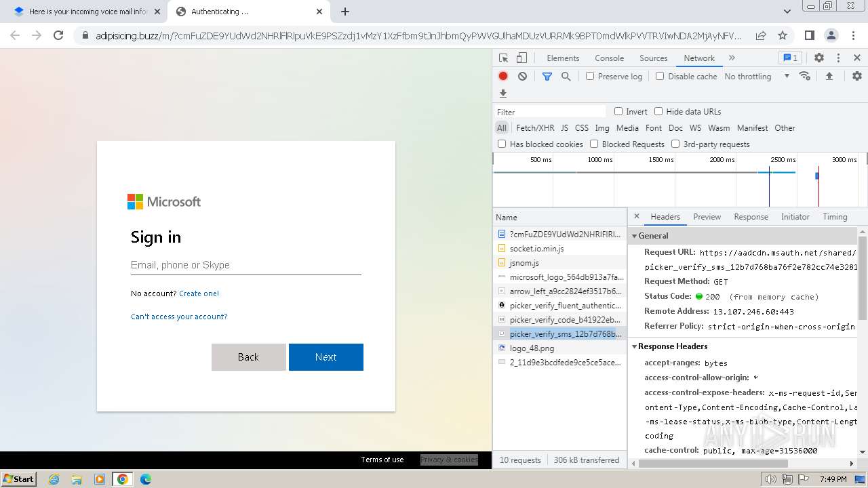Filter requests by Fetch/XHR type

pyautogui.click(x=535, y=128)
